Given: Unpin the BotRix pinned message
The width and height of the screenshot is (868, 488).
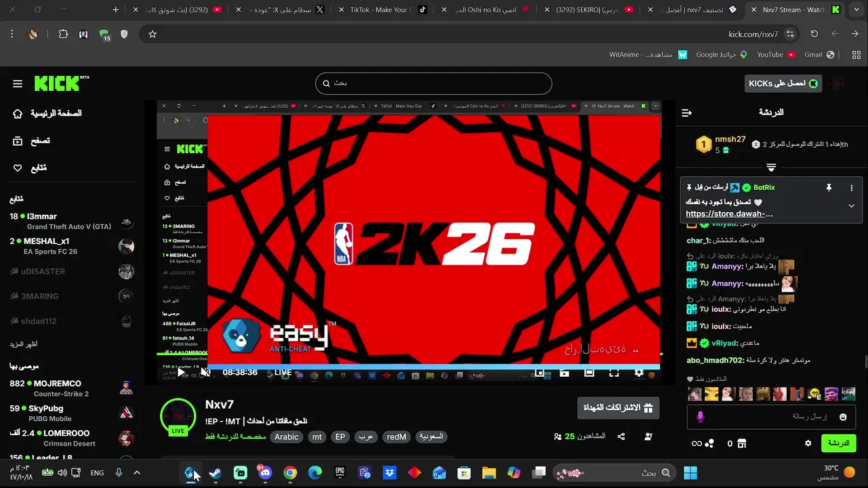Looking at the screenshot, I should tap(829, 188).
